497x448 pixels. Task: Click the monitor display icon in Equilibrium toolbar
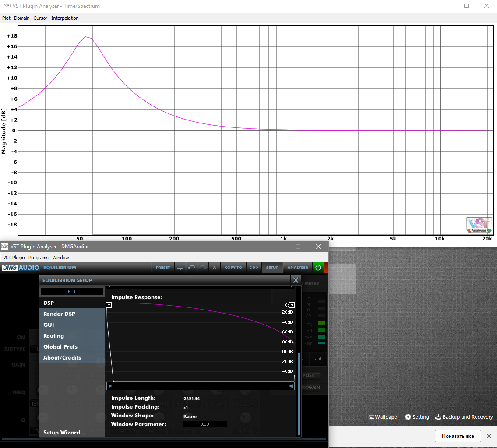(180, 268)
